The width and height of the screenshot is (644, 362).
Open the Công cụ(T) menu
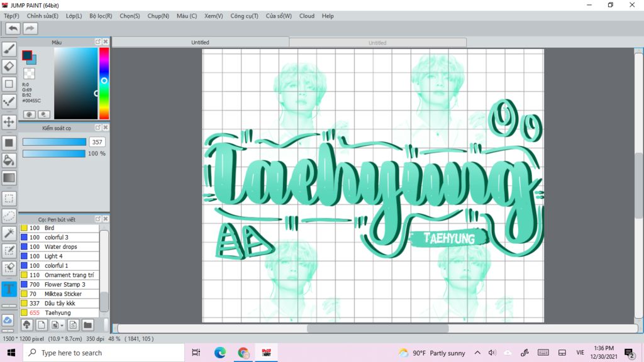[245, 16]
